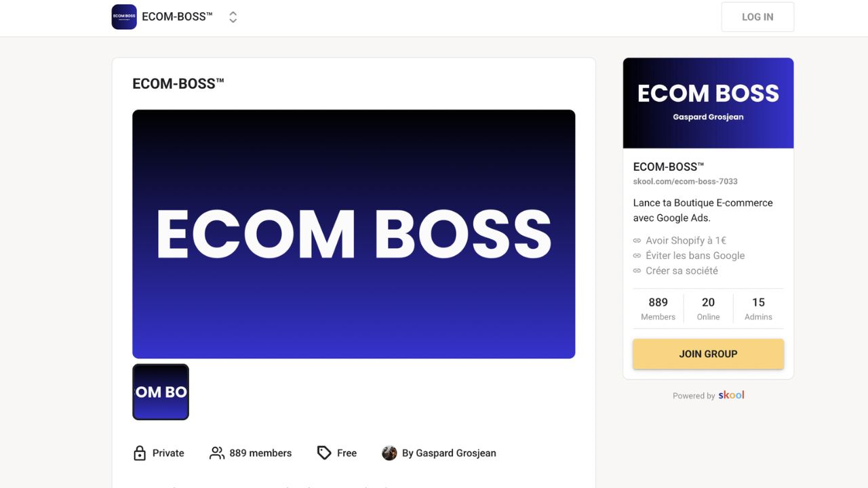Click the members people icon
Image resolution: width=868 pixels, height=488 pixels.
[217, 453]
